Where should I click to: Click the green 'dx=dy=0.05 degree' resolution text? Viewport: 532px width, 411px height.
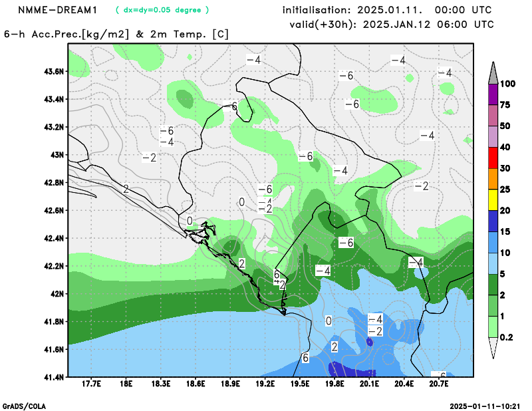click(162, 10)
